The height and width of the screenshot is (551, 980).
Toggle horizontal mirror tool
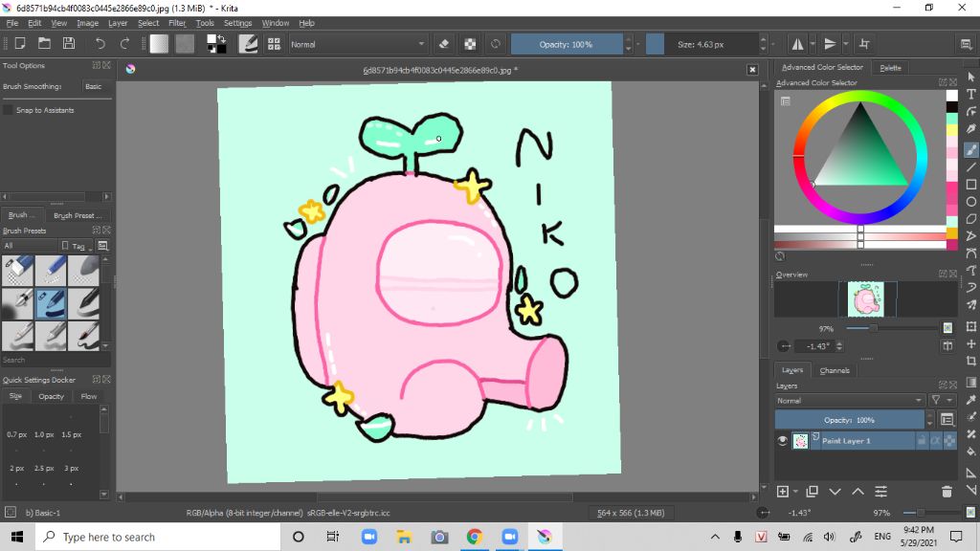click(797, 44)
